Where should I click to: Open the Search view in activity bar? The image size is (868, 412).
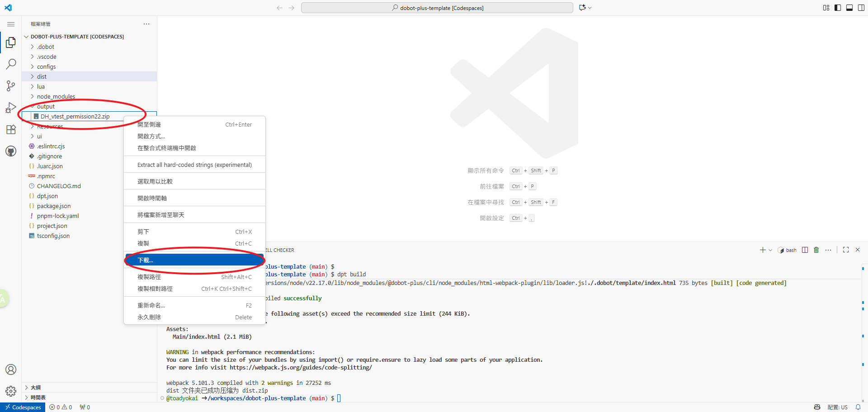(x=11, y=64)
